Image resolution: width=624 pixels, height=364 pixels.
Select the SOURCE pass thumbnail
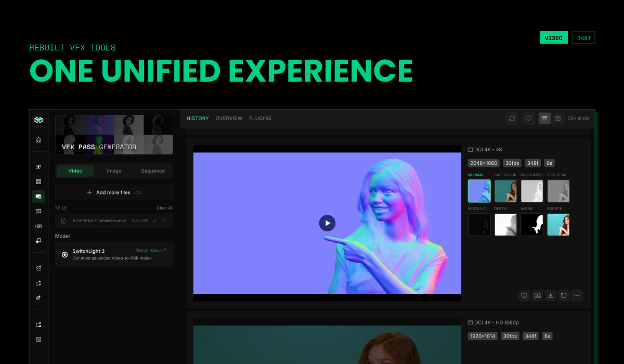point(558,225)
